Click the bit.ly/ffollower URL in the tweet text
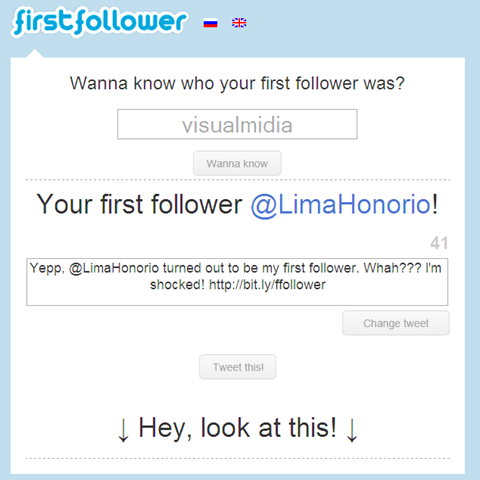480x480 pixels. click(x=267, y=285)
